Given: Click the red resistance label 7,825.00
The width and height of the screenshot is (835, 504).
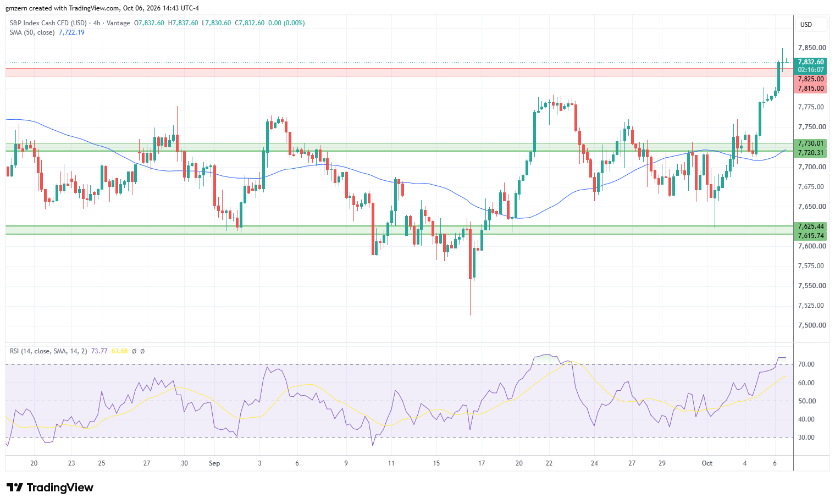Looking at the screenshot, I should tap(811, 79).
